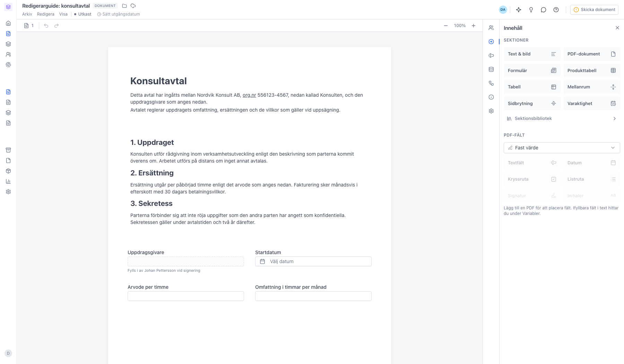Click the AI sparkle icon in header
Image resolution: width=624 pixels, height=364 pixels.
click(519, 10)
